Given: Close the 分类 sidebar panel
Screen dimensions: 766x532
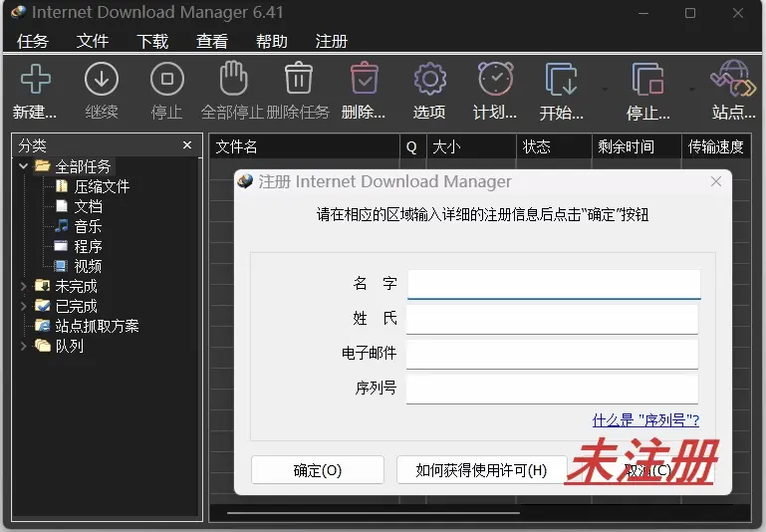Looking at the screenshot, I should point(187,145).
